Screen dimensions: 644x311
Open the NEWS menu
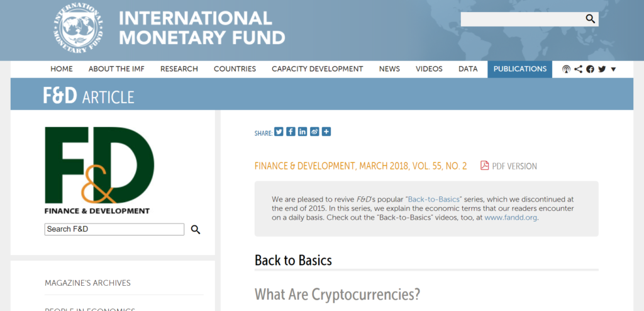click(x=389, y=69)
